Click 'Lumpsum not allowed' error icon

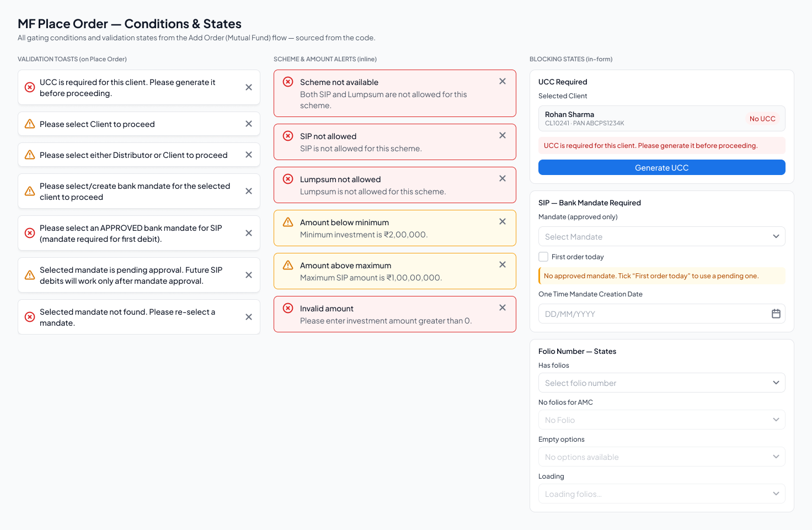(x=288, y=179)
